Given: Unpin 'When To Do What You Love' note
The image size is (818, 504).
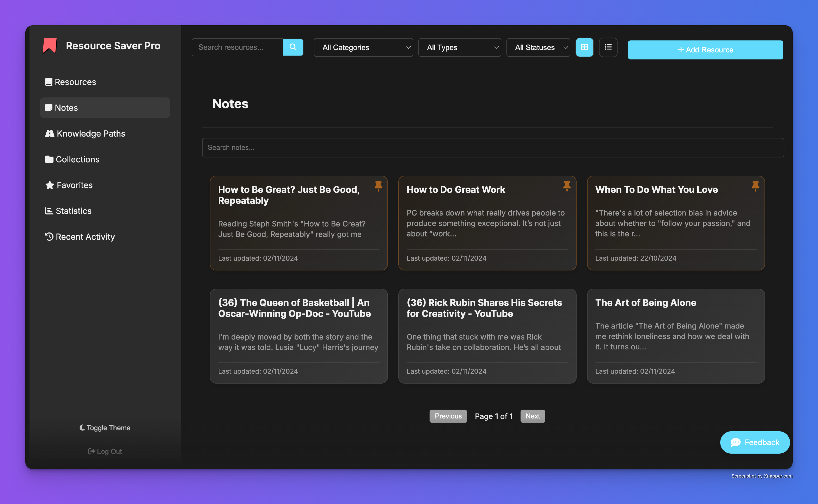Looking at the screenshot, I should click(x=755, y=186).
